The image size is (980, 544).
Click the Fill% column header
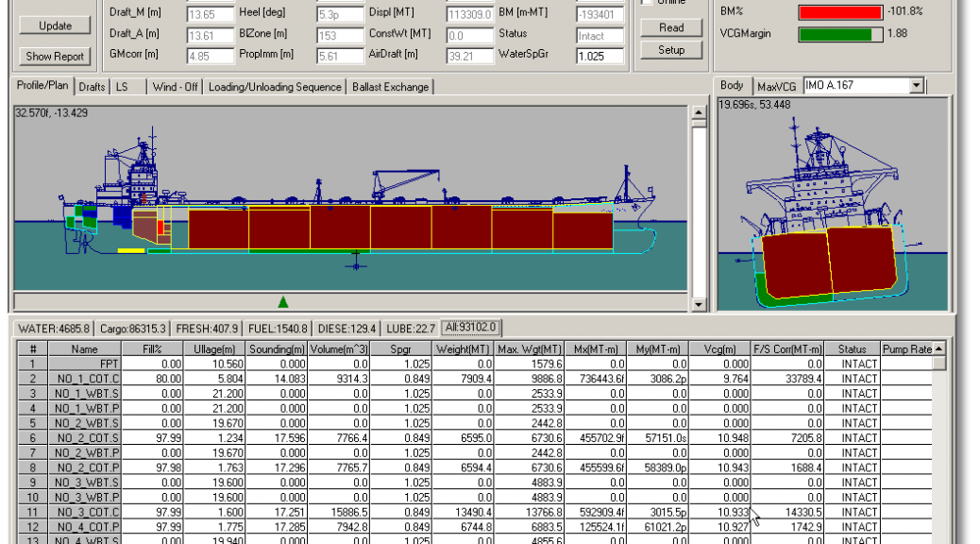coord(153,348)
